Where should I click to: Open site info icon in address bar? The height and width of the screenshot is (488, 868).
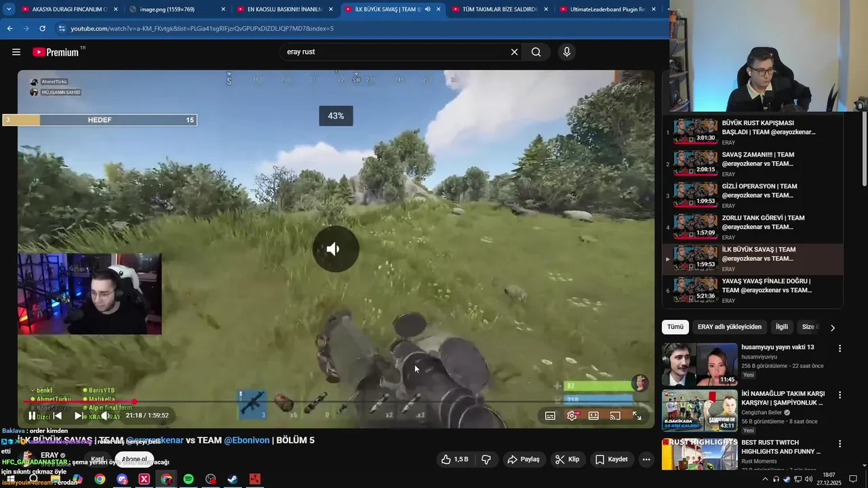[62, 28]
